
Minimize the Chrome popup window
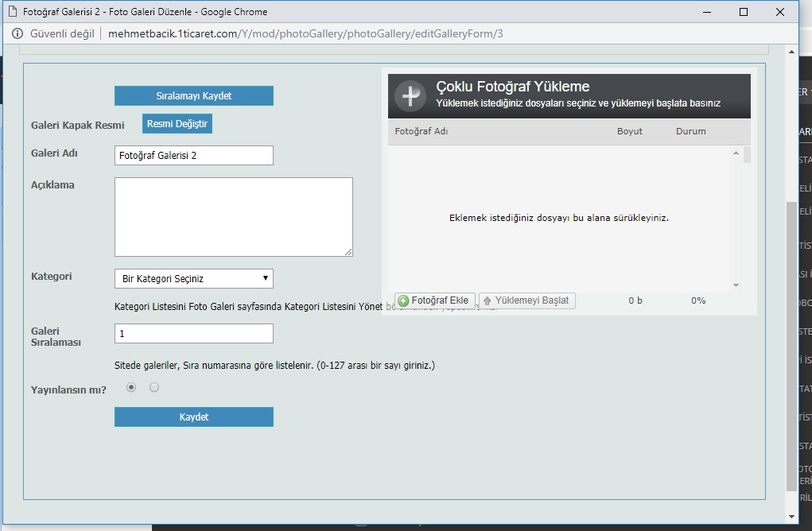point(707,12)
